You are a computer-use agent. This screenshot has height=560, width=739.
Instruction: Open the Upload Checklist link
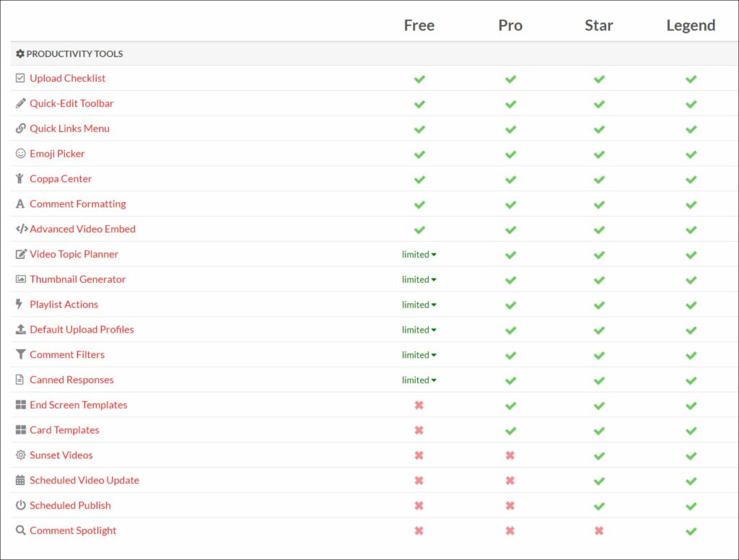pyautogui.click(x=67, y=78)
